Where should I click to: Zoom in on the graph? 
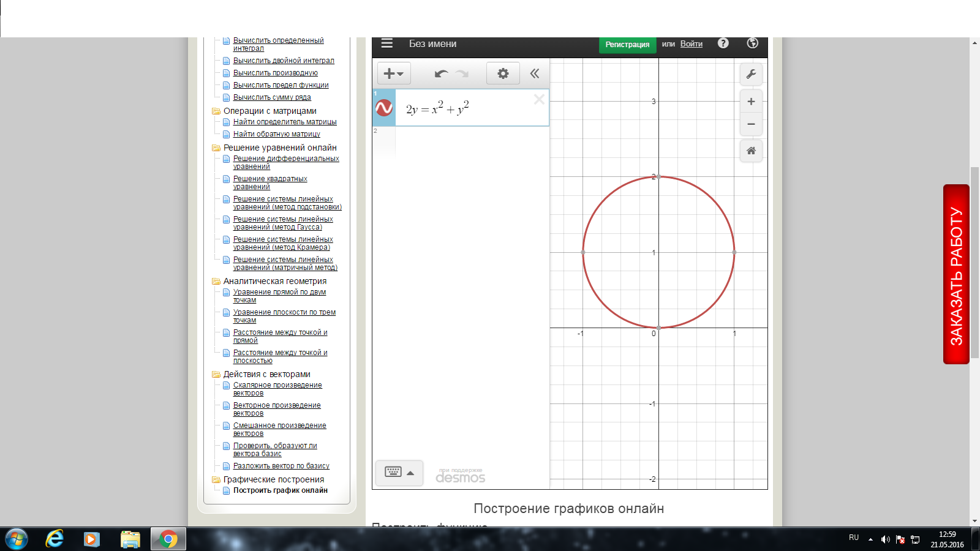click(x=751, y=102)
